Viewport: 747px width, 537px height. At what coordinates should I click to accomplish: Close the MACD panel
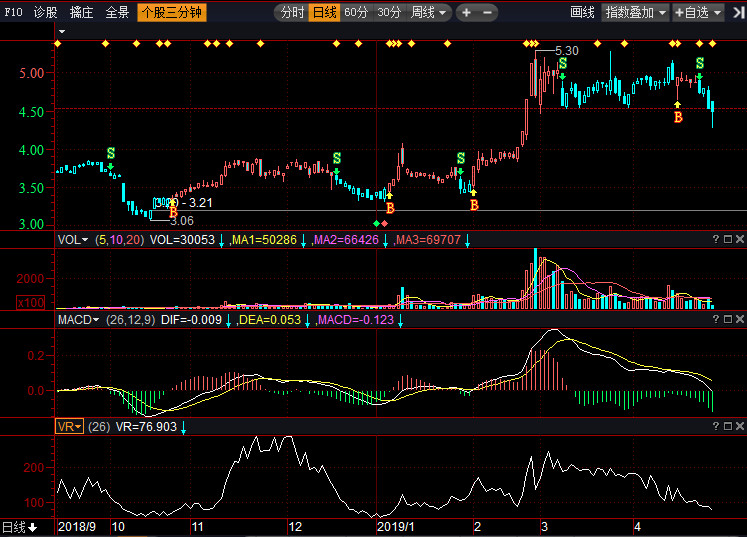[x=740, y=319]
